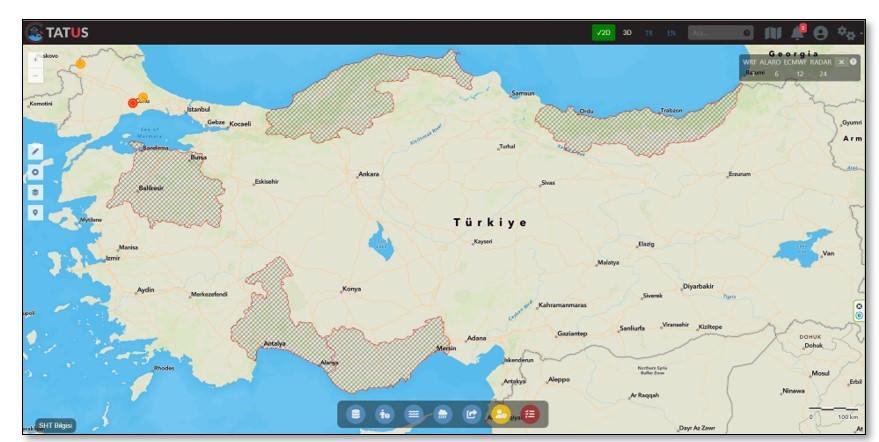Viewport: 879px width, 442px height.
Task: Click the share export icon
Action: pyautogui.click(x=471, y=413)
